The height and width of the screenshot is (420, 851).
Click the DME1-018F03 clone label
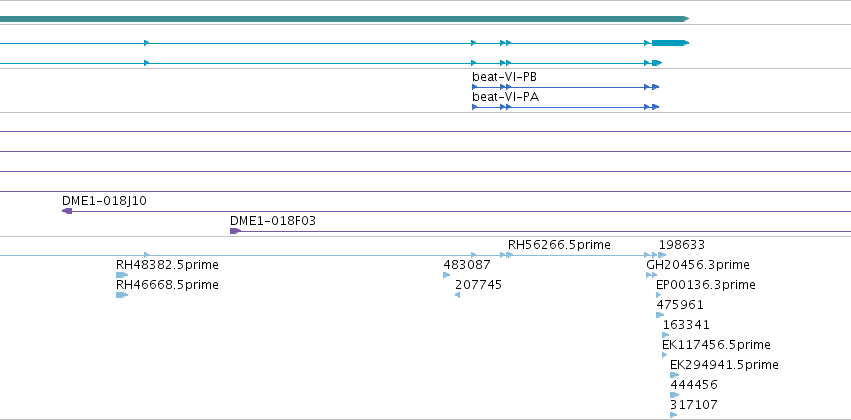(272, 221)
